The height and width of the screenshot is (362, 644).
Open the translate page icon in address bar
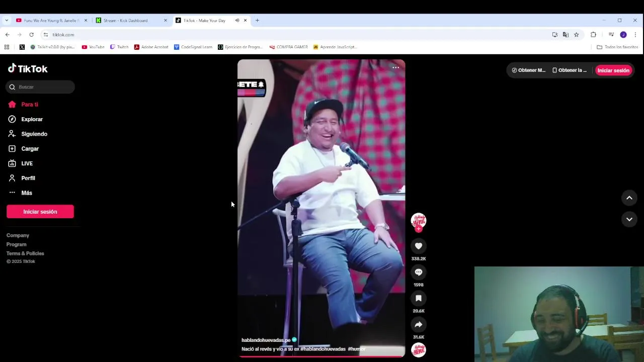tap(566, 35)
